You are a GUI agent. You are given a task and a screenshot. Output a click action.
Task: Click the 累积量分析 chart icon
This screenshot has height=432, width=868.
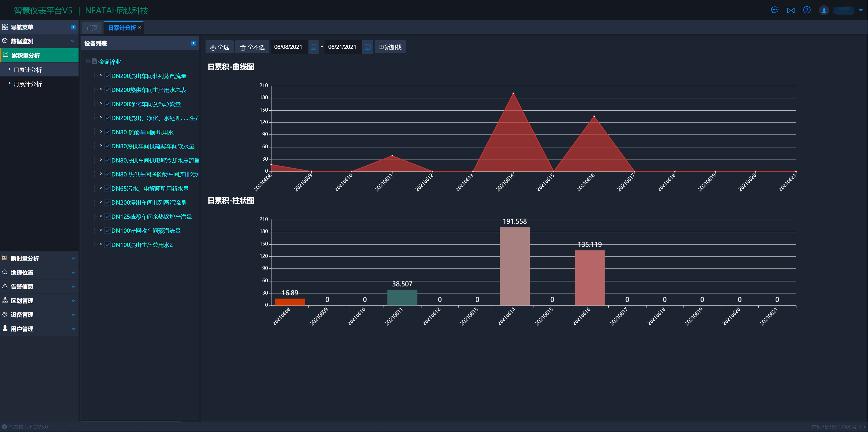(6, 55)
